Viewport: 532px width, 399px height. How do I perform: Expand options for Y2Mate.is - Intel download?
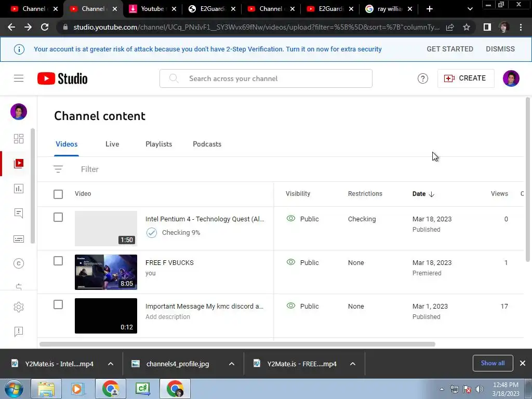[x=111, y=364]
